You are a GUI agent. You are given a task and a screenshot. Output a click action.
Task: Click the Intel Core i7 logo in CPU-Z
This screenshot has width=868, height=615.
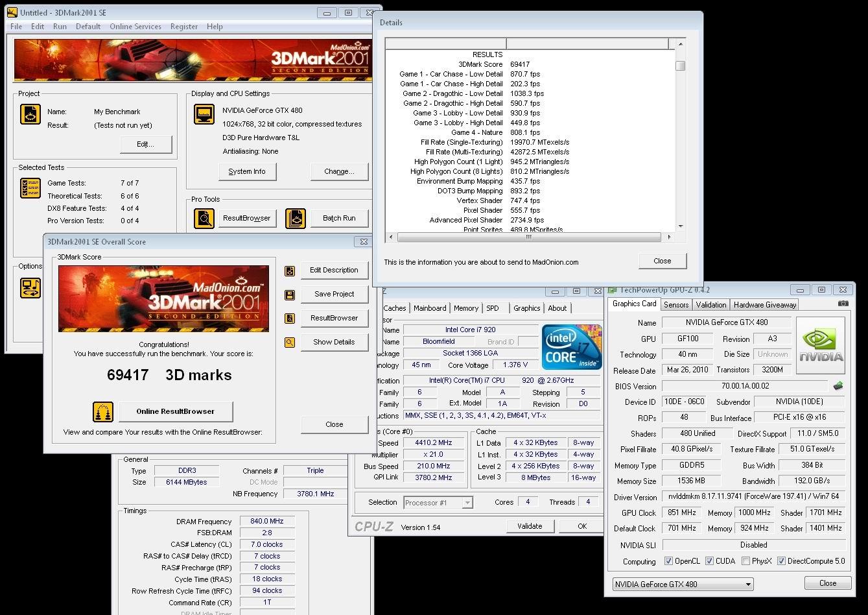coord(572,347)
